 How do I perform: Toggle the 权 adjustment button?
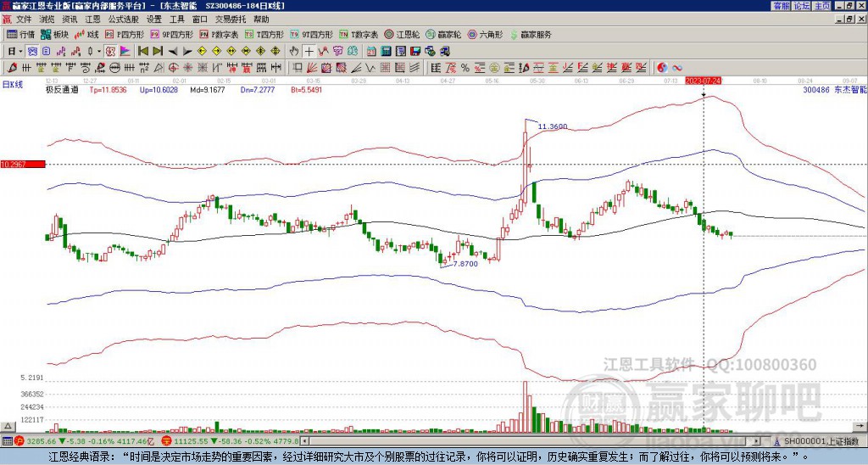click(x=110, y=52)
